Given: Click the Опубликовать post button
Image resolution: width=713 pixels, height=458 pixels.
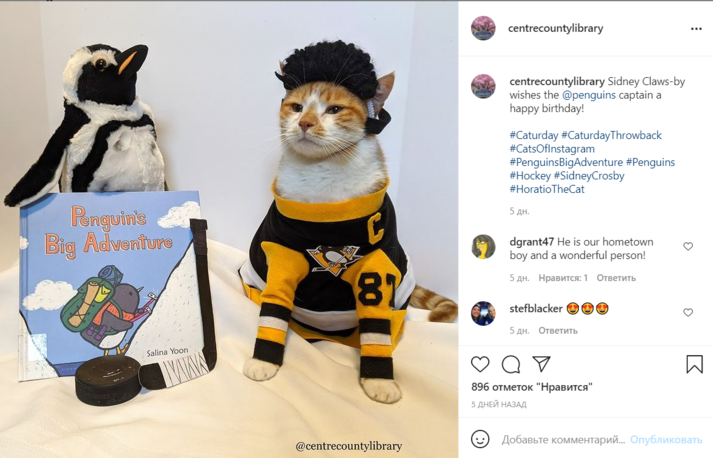Looking at the screenshot, I should (x=666, y=440).
